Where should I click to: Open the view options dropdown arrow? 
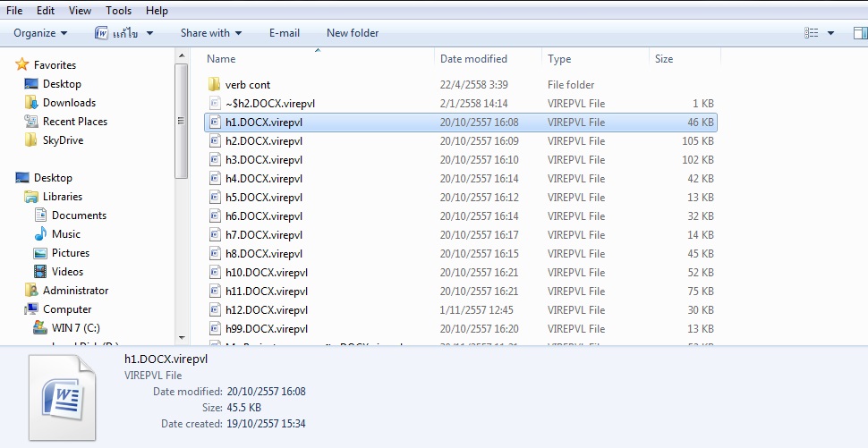[x=830, y=33]
